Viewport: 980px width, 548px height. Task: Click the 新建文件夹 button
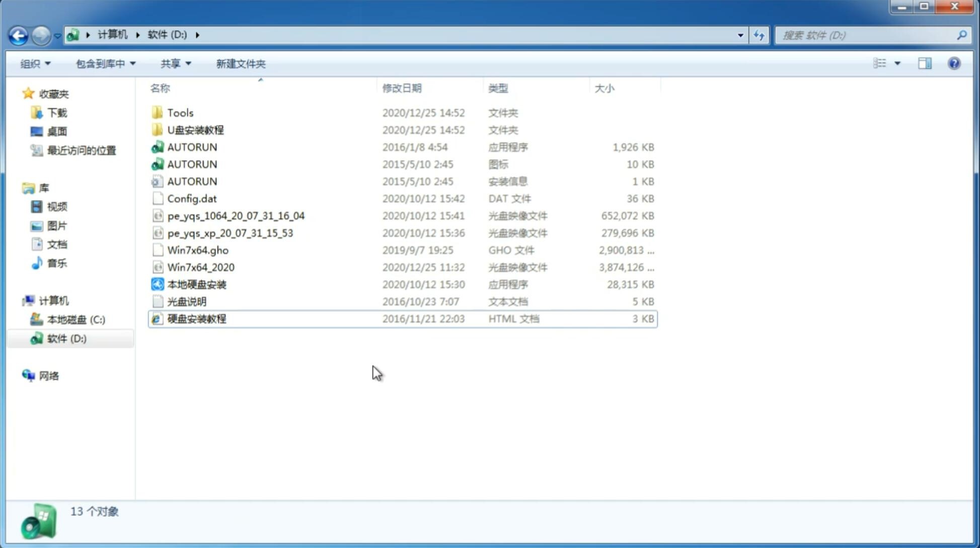pyautogui.click(x=240, y=62)
